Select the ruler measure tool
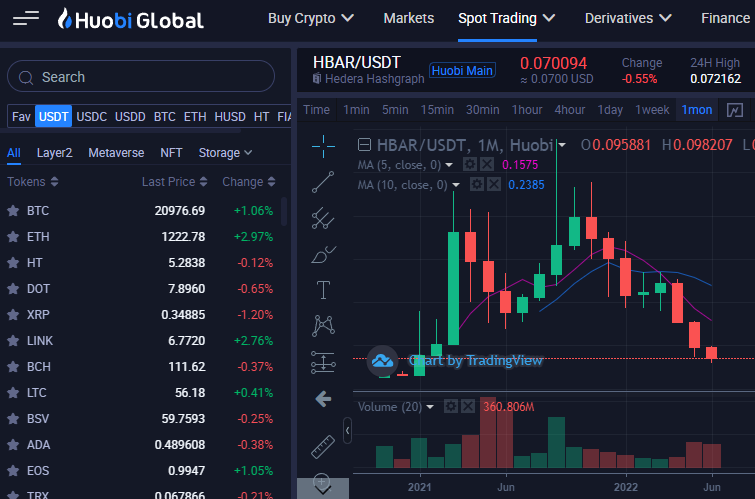This screenshot has height=499, width=755. tap(323, 446)
